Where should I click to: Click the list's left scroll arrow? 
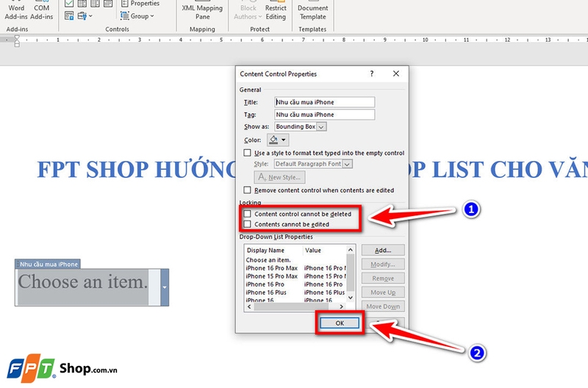point(249,306)
